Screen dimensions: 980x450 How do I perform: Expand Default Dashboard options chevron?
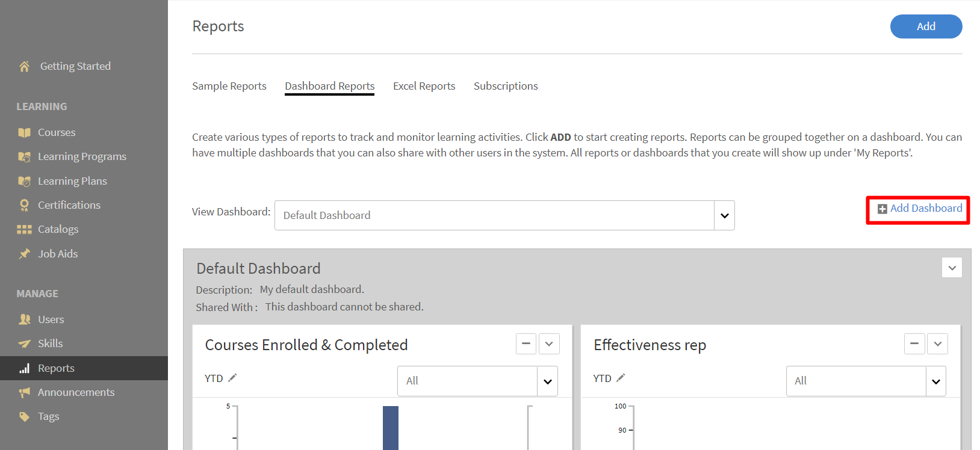[x=952, y=268]
